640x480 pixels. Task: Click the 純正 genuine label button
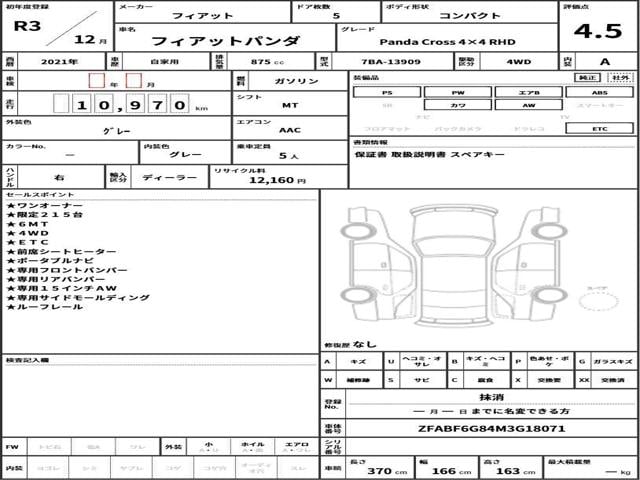(590, 77)
